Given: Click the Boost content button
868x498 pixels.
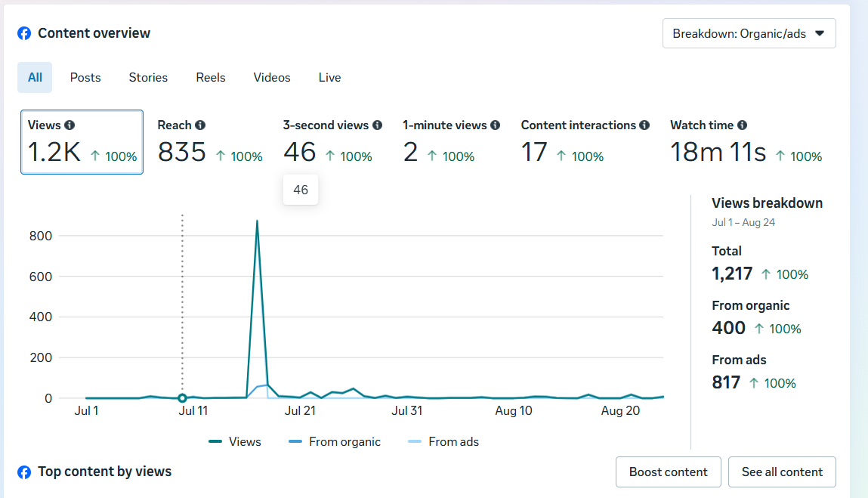Looking at the screenshot, I should coord(668,472).
